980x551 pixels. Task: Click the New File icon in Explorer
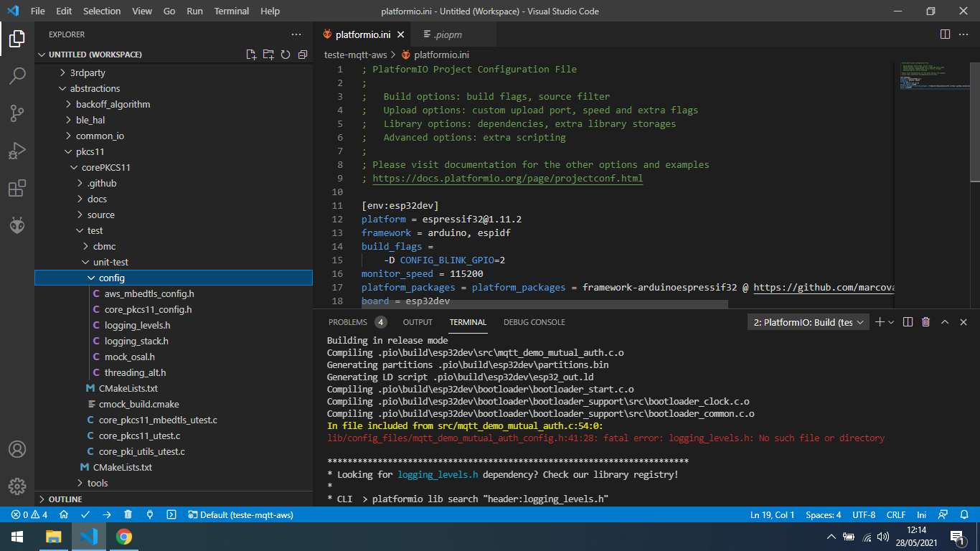coord(251,55)
